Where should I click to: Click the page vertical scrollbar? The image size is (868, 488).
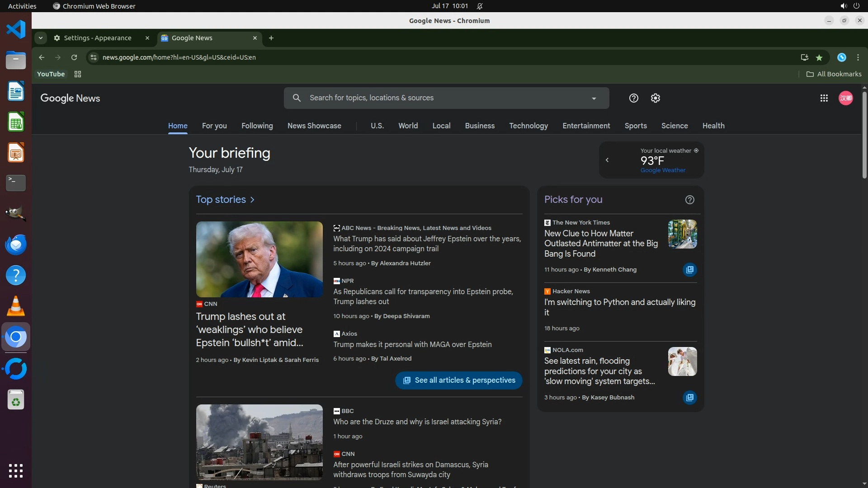(x=864, y=136)
